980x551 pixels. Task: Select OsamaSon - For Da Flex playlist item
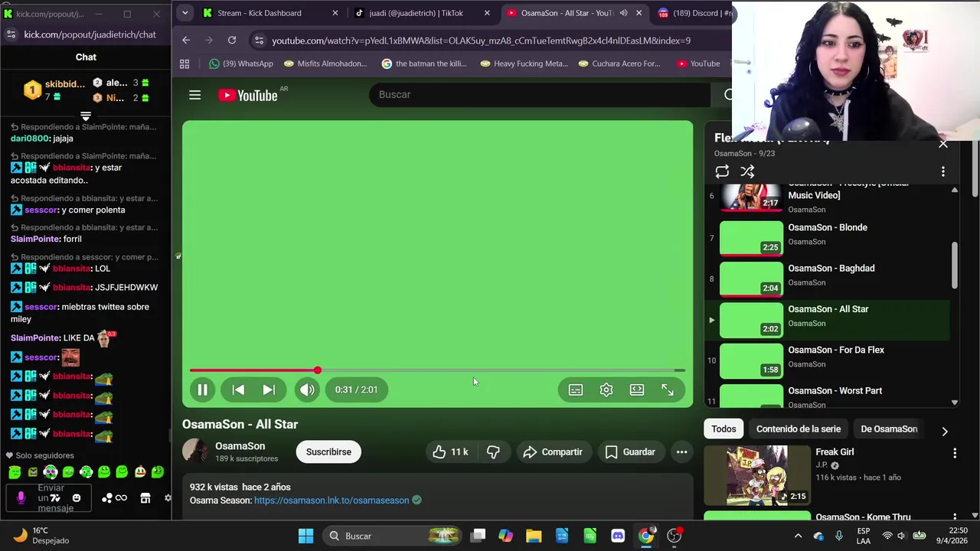pos(828,360)
